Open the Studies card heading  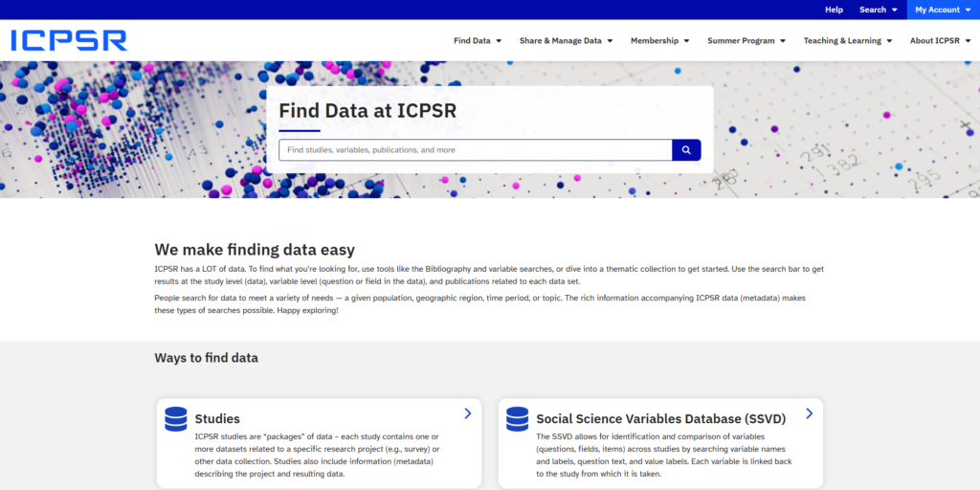tap(217, 419)
